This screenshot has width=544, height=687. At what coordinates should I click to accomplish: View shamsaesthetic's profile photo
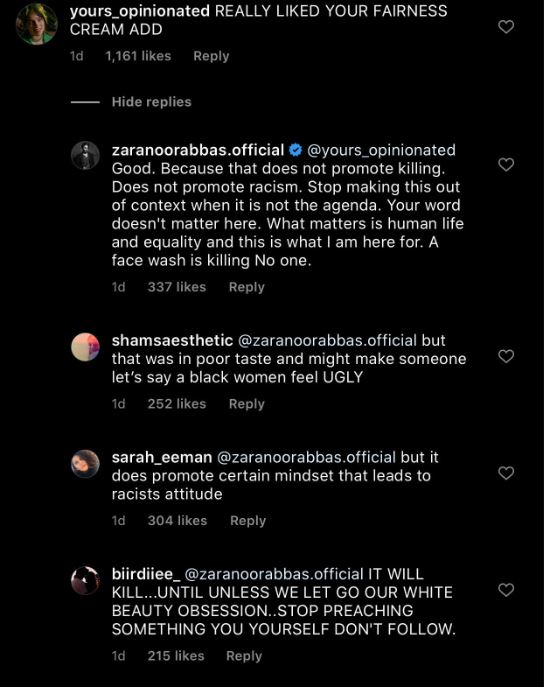pyautogui.click(x=85, y=347)
